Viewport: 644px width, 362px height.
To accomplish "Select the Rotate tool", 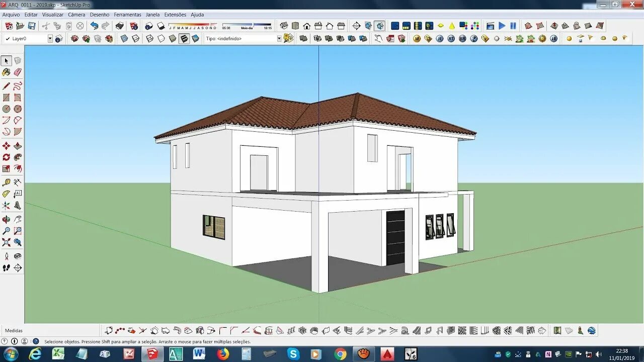I will [x=7, y=157].
